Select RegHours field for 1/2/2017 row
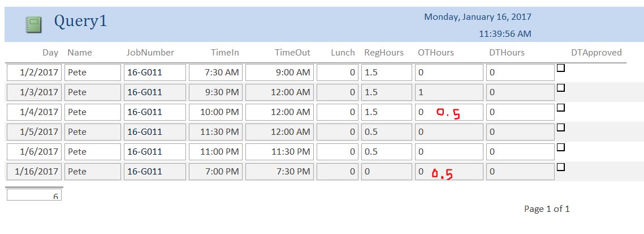Viewport: 644px width, 234px height. tap(387, 73)
